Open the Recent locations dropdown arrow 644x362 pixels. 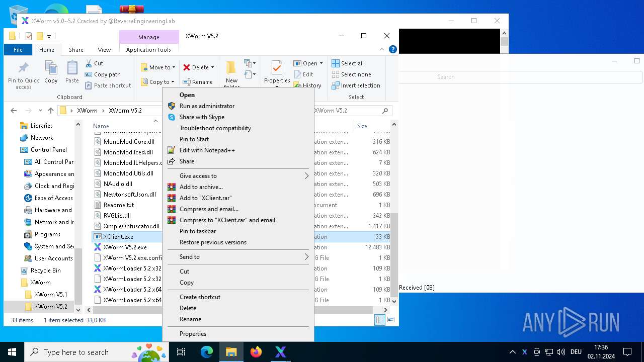[x=40, y=111]
